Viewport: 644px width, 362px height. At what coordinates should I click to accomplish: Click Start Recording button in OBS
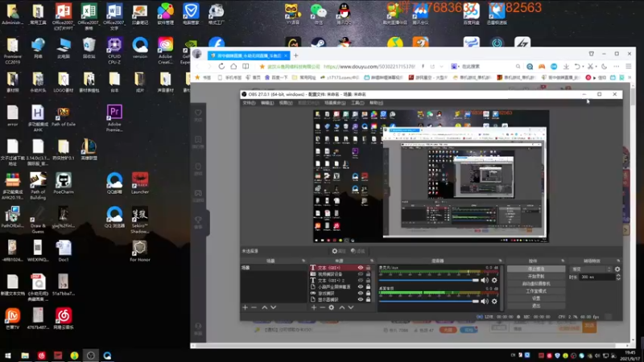[536, 276]
